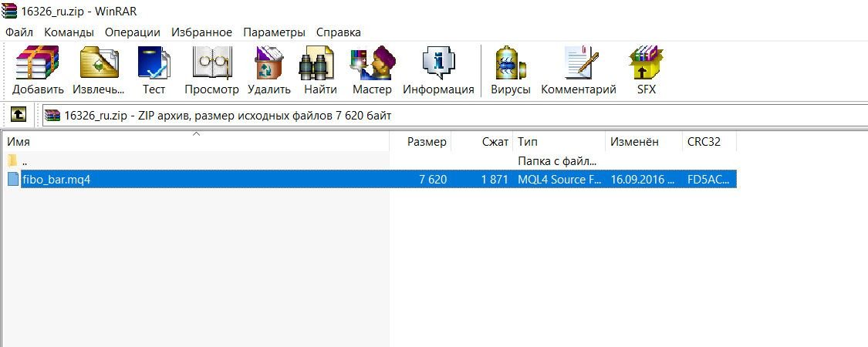Open the Комментарий (Comment) tool
Screen dimensions: 868x347
pyautogui.click(x=579, y=70)
